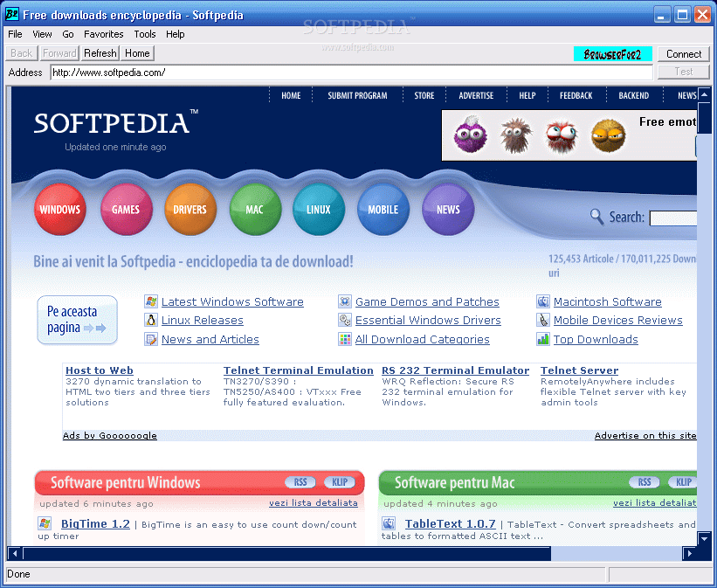Open vezi lista detaliata under Windows
This screenshot has height=588, width=717.
[314, 503]
